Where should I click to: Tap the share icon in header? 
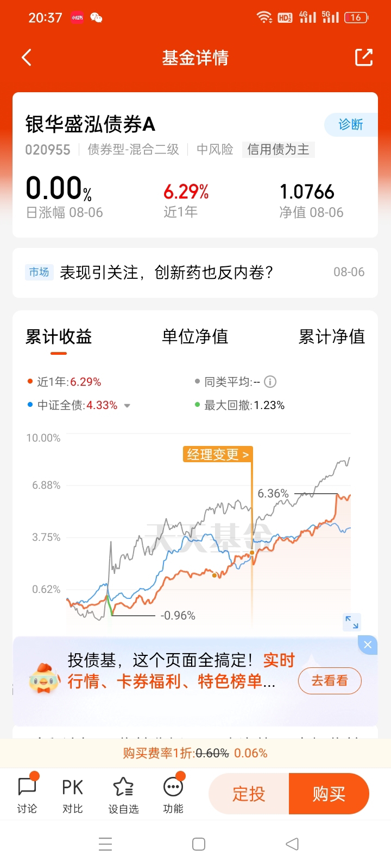(363, 58)
